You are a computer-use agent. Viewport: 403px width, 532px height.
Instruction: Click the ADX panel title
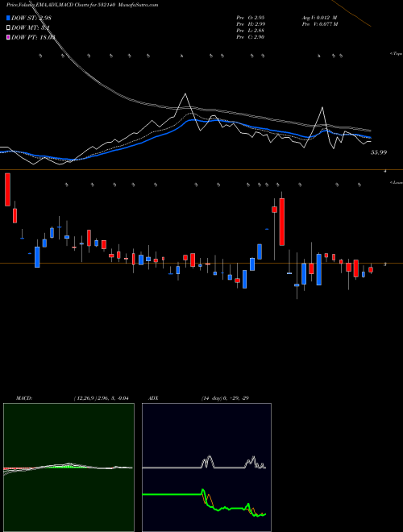[x=153, y=398]
